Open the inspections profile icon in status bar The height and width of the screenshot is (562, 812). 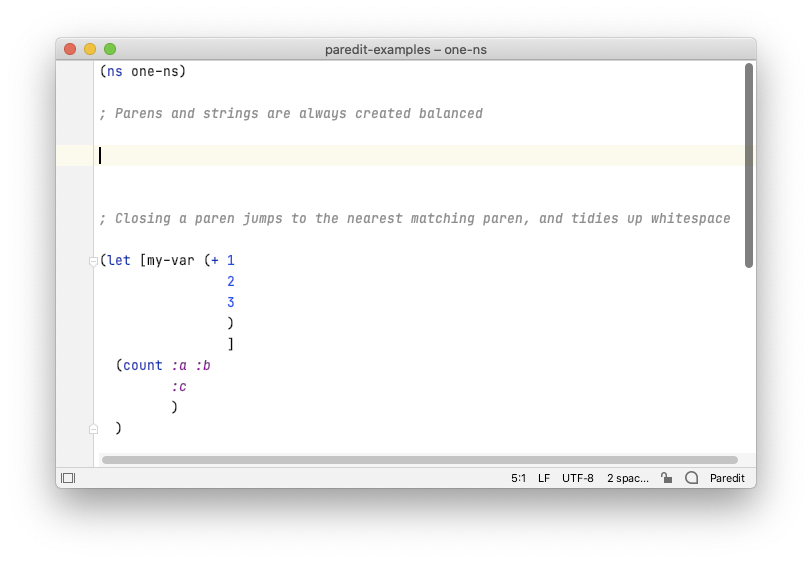click(691, 478)
